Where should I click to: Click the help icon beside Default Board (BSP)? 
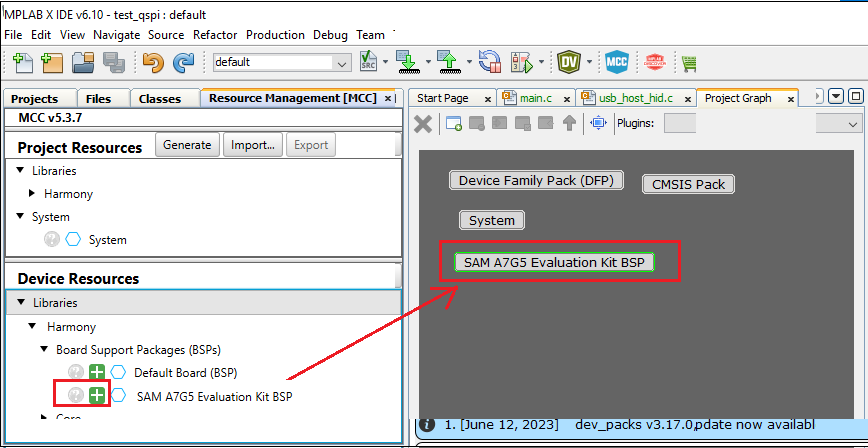tap(76, 372)
